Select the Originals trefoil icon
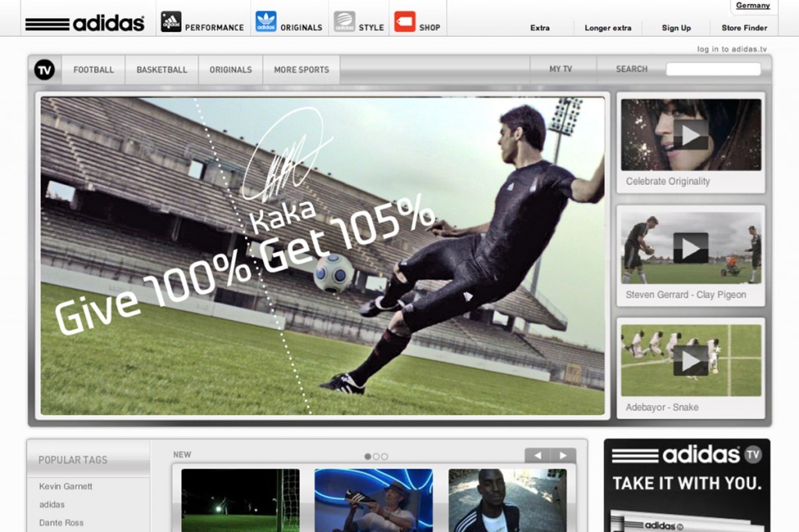The width and height of the screenshot is (799, 532). pyautogui.click(x=266, y=22)
